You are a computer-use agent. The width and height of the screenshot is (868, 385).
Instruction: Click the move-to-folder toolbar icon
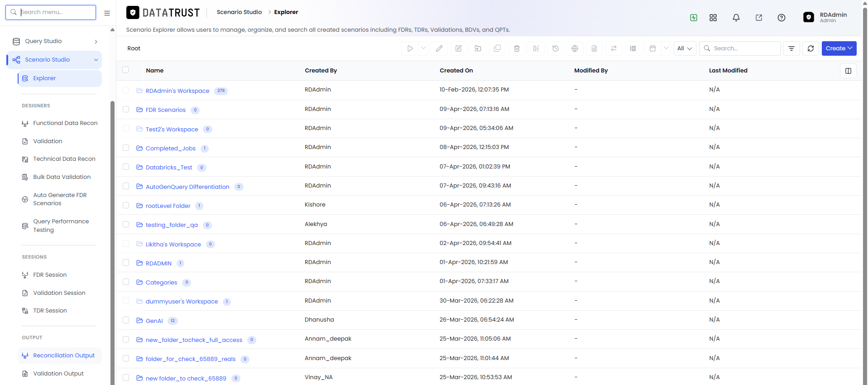478,48
